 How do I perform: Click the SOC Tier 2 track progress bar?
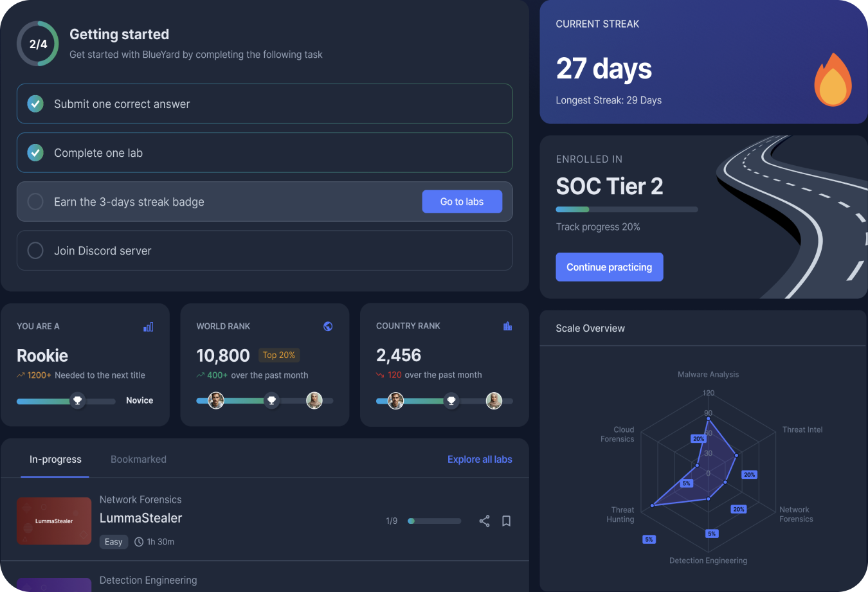[626, 210]
